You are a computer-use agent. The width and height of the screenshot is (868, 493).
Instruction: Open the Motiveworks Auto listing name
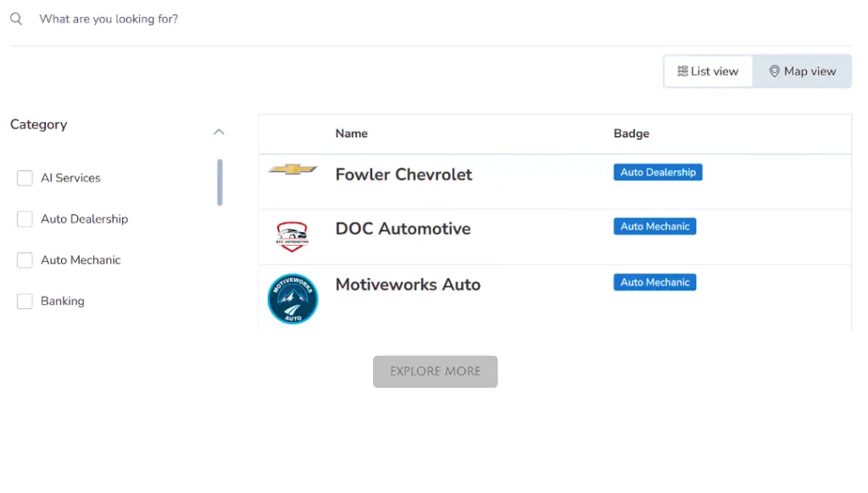408,285
